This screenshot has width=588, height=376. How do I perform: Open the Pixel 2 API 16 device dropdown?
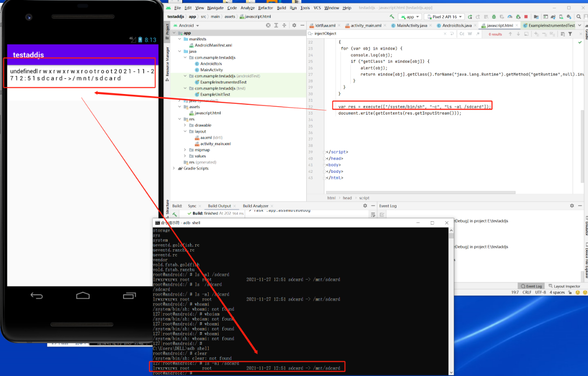click(444, 17)
